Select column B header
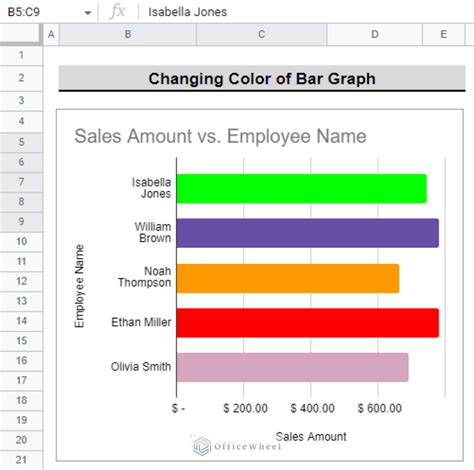Screen dimensions: 474x470 coord(128,34)
